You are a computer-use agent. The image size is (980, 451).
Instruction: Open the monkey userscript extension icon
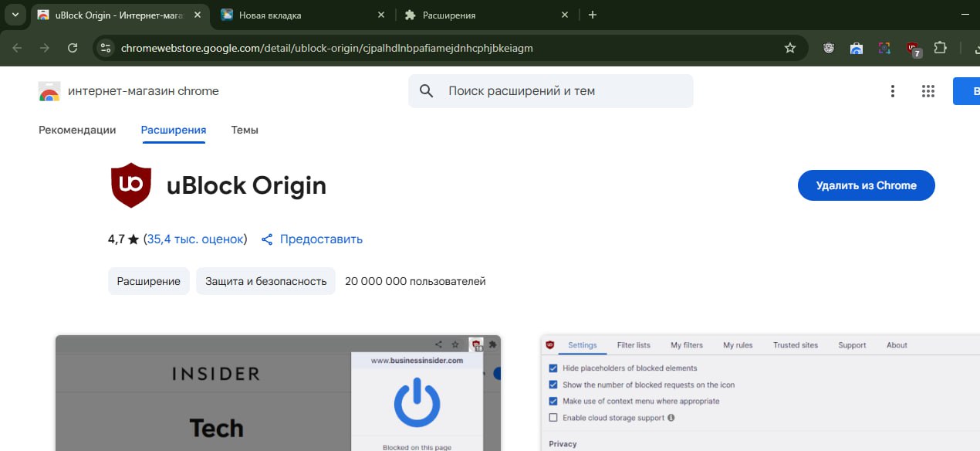click(x=829, y=48)
